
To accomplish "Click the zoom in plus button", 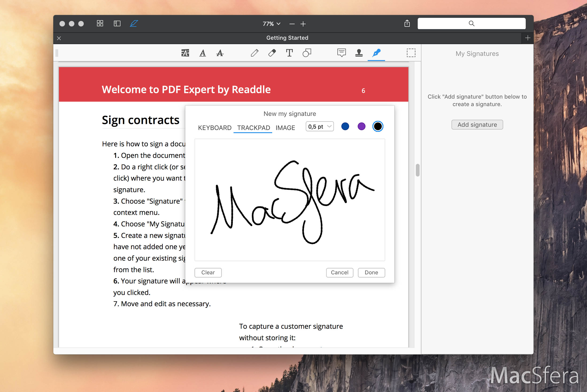I will (303, 24).
